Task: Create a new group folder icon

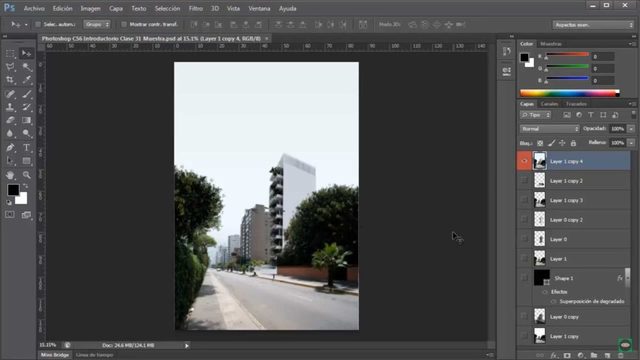Action: tap(594, 356)
